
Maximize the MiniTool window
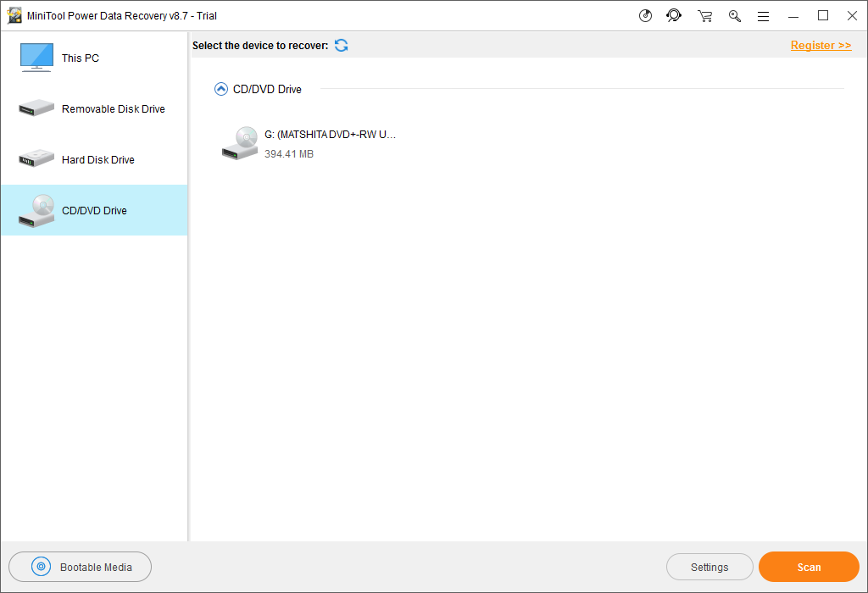(823, 16)
